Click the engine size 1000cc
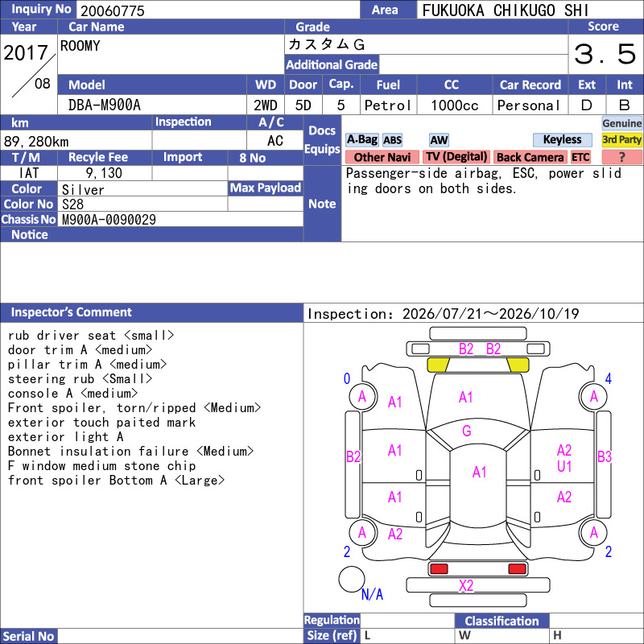Screen dimensions: 644x644 tap(455, 105)
